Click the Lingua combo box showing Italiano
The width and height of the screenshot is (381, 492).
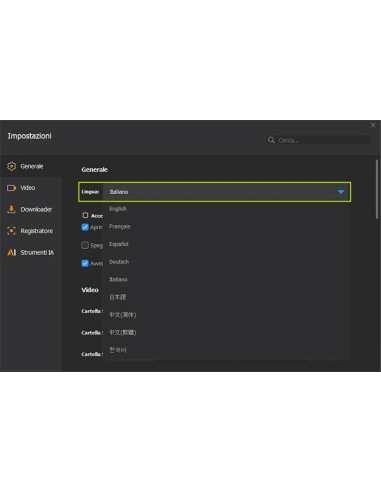click(x=226, y=192)
